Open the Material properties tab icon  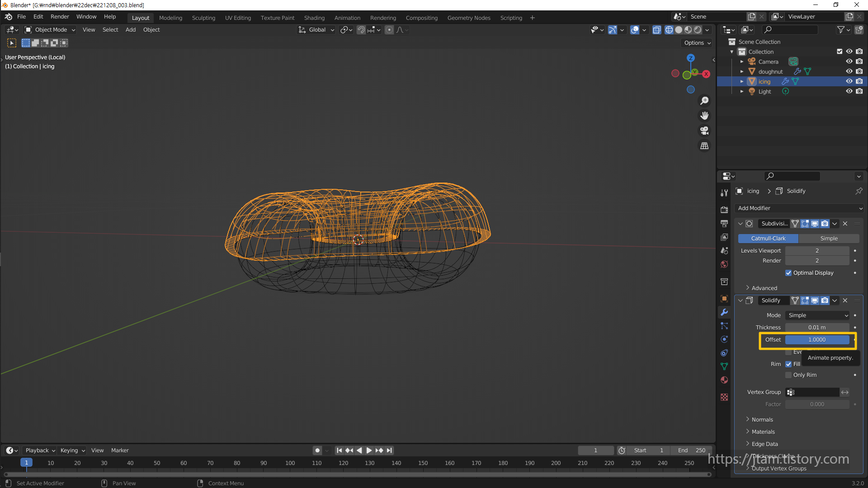(724, 380)
